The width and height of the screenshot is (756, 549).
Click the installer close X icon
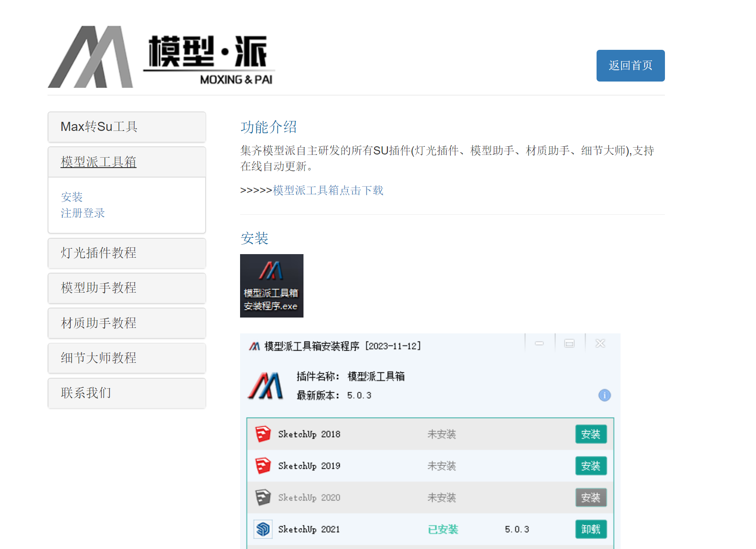pos(600,343)
